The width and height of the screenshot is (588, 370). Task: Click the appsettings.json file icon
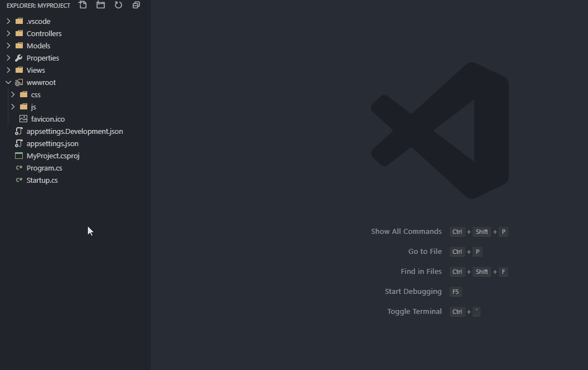[19, 144]
